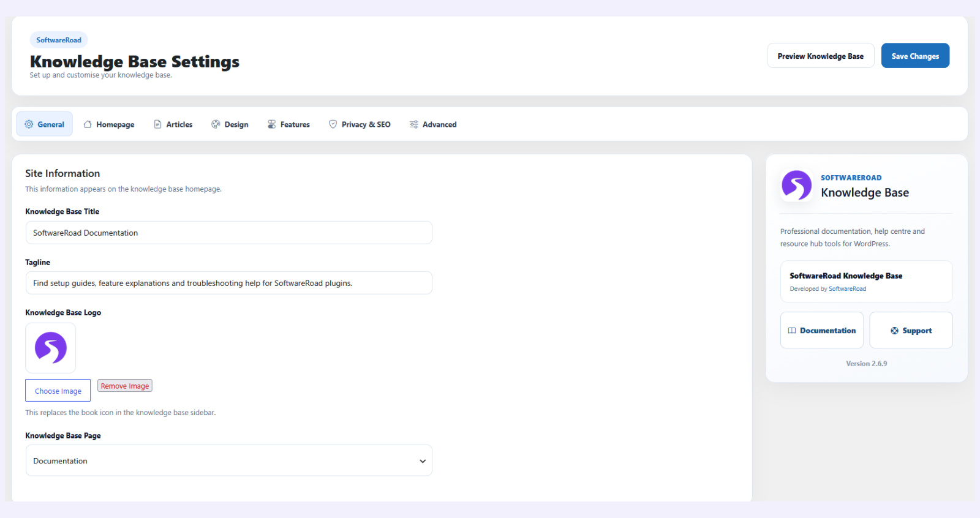Click the Remove Image button
The width and height of the screenshot is (980, 518).
point(125,386)
